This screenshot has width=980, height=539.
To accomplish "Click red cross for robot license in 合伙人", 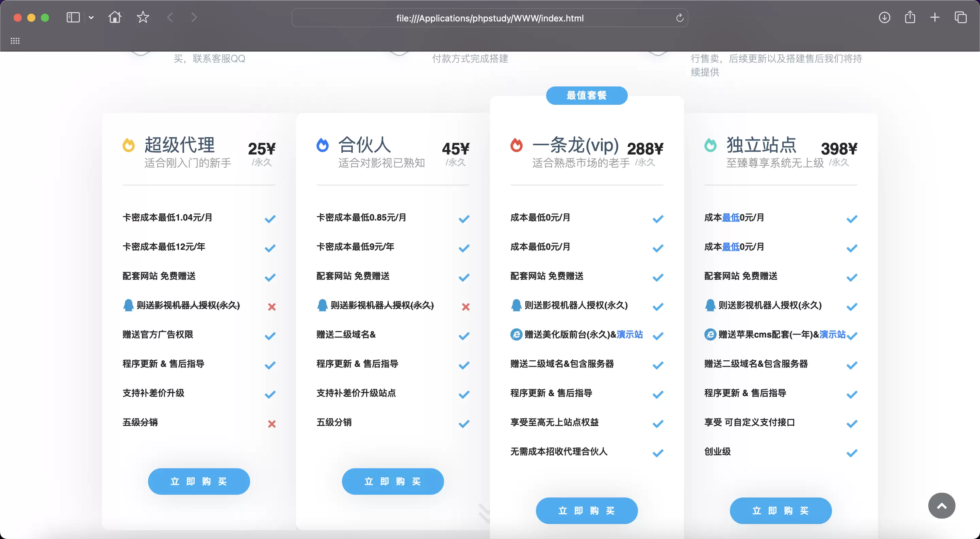I will (465, 307).
